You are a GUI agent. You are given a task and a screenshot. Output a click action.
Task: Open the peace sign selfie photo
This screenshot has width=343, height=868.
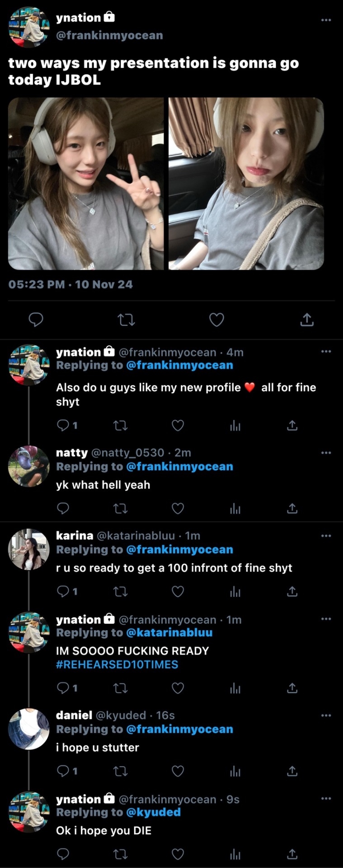pyautogui.click(x=86, y=184)
